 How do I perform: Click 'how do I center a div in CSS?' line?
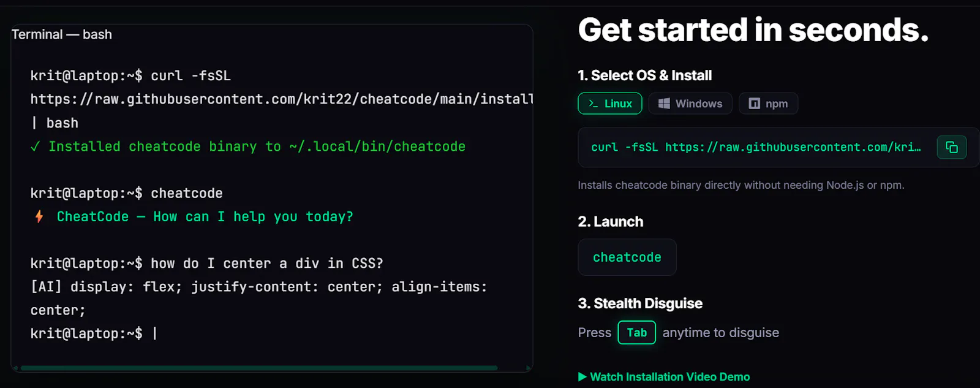tap(207, 264)
